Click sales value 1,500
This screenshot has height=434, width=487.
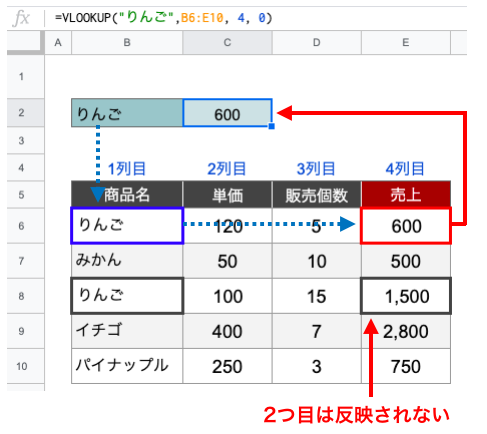tap(406, 296)
